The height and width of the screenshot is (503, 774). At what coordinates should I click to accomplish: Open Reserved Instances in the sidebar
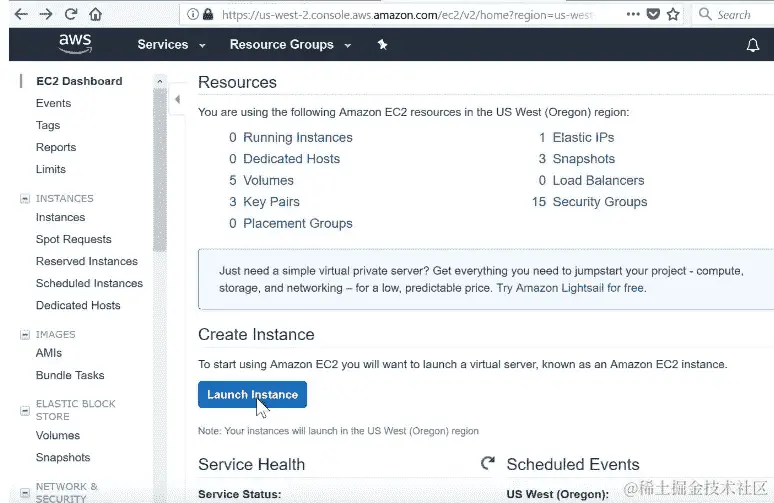[86, 261]
